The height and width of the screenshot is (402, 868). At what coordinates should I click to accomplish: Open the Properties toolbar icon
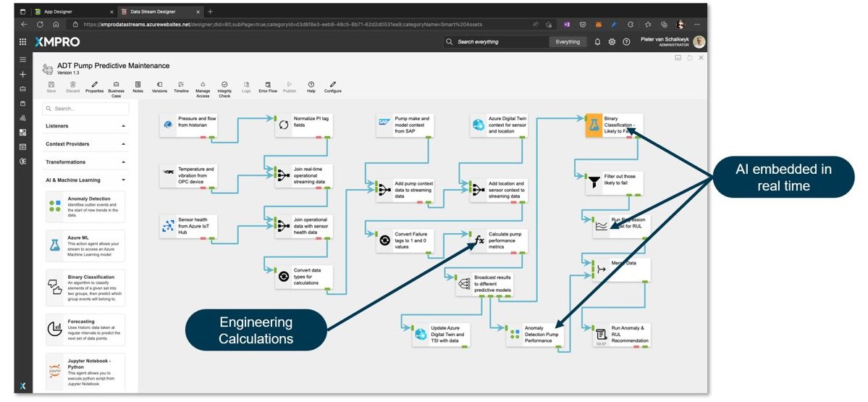94,86
